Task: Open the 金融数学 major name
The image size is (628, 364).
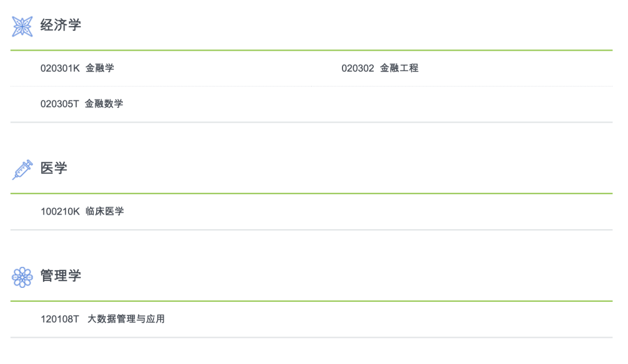Action: tap(104, 104)
